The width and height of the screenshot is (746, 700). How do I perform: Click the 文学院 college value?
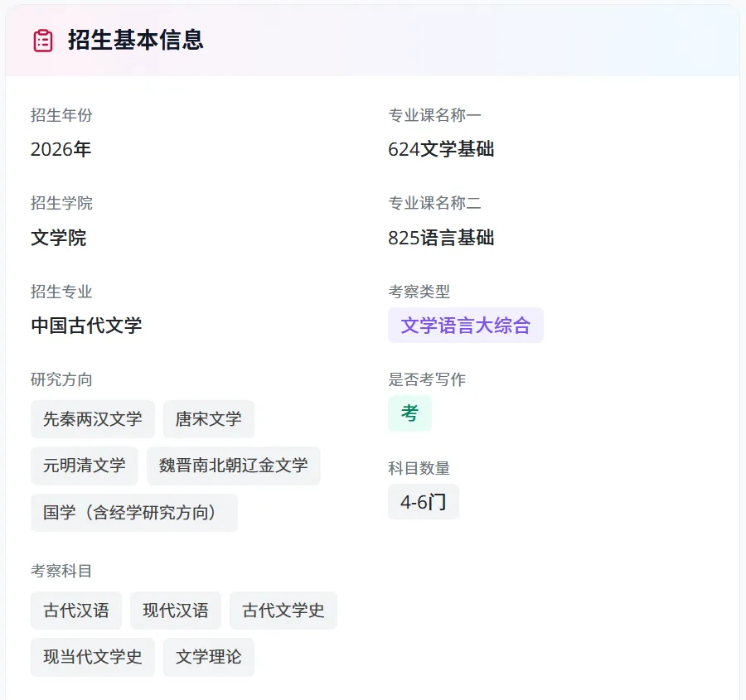pyautogui.click(x=59, y=239)
